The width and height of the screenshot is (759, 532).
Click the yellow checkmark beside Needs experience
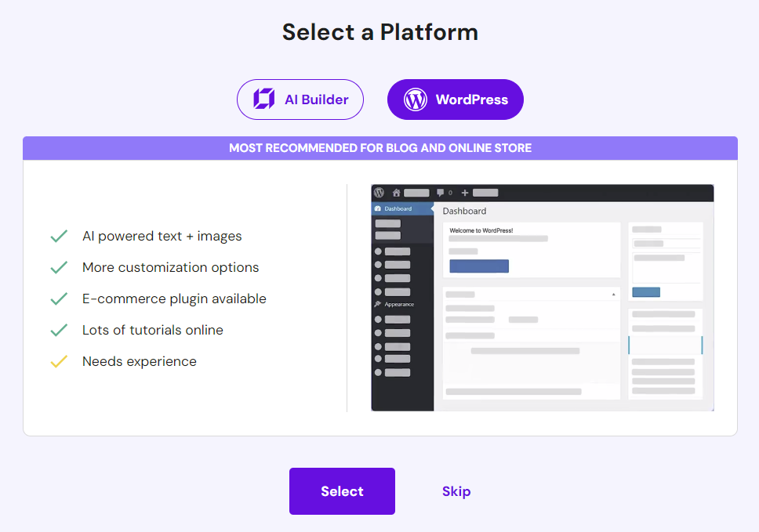pyautogui.click(x=59, y=361)
